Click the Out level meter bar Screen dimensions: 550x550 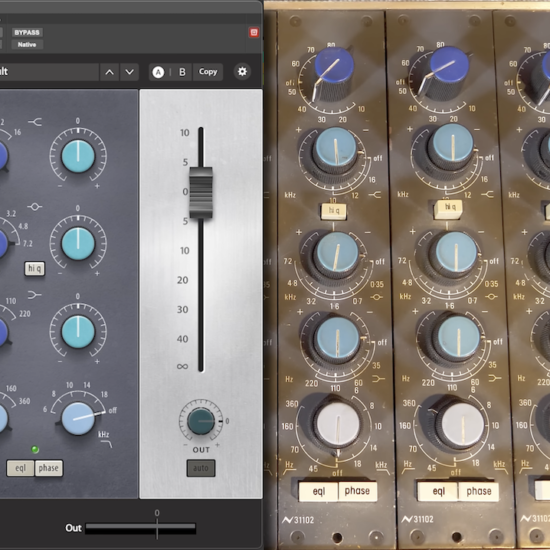click(x=140, y=529)
